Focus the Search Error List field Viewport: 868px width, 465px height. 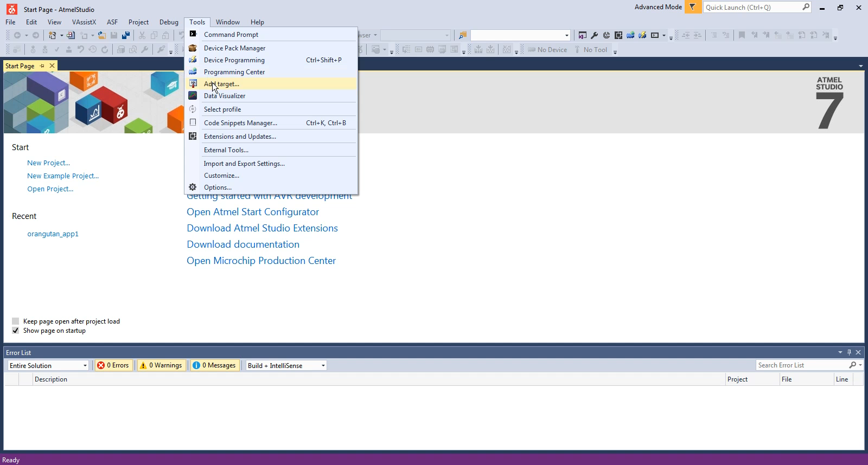tap(802, 365)
